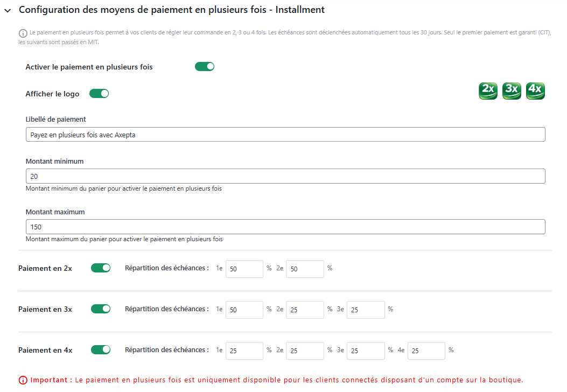Click the info icon beside the description text
The image size is (567, 392).
23,33
